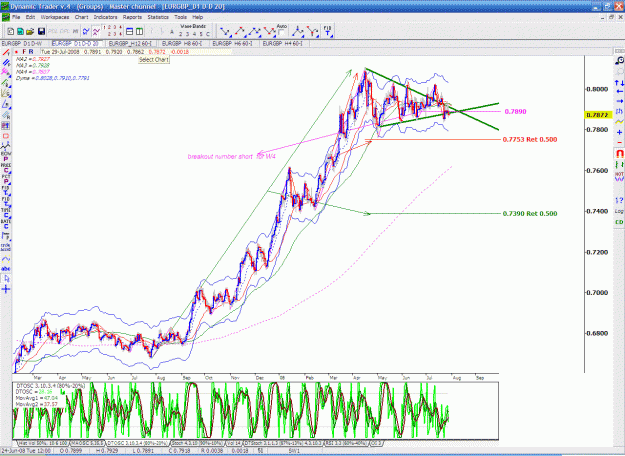The width and height of the screenshot is (625, 456).
Task: Select the FIB T time tool icon
Action: 327,31
